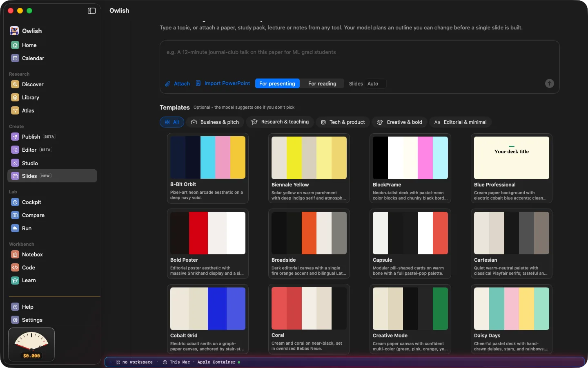Click the Owlish owl logo
Viewport: 588px width, 368px height.
click(14, 31)
